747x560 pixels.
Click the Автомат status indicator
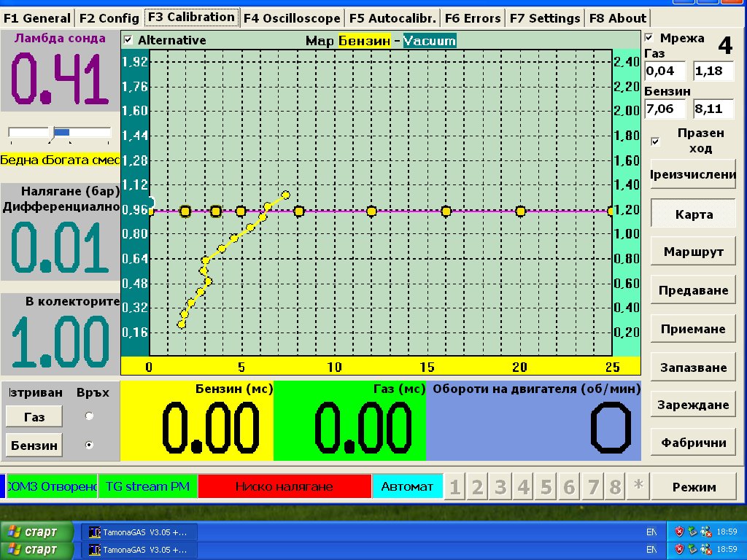point(407,486)
